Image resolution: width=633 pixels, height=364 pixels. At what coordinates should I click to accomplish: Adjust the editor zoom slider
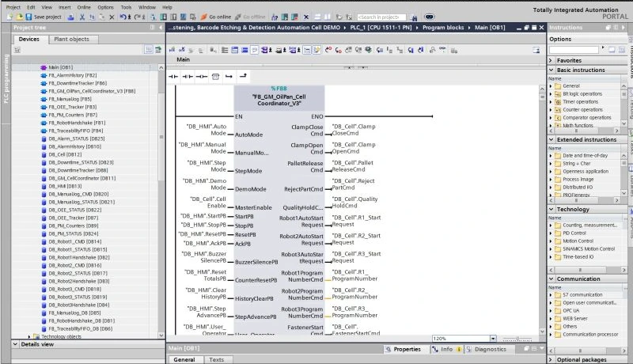[x=517, y=339]
